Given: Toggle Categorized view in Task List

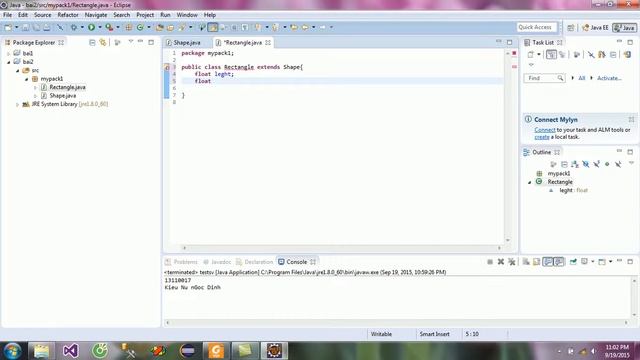Looking at the screenshot, I should (x=551, y=55).
